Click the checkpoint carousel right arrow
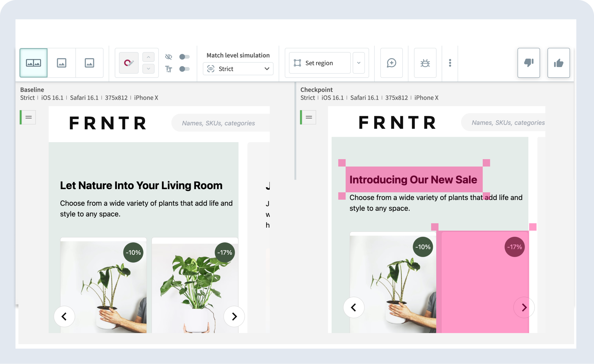Image resolution: width=594 pixels, height=364 pixels. (524, 308)
